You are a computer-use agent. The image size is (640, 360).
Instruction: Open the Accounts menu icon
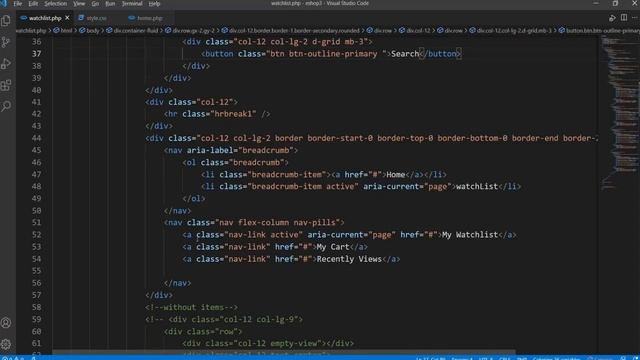[x=6, y=322]
